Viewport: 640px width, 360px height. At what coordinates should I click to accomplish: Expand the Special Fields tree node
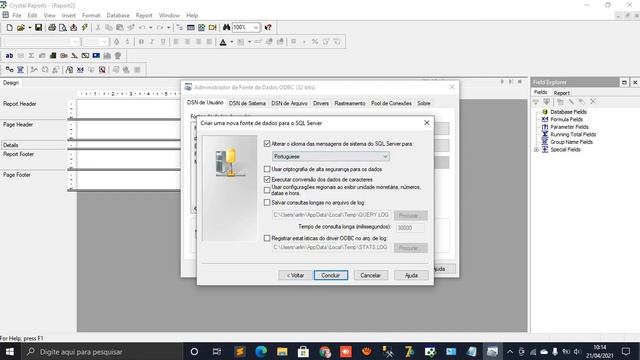click(536, 150)
